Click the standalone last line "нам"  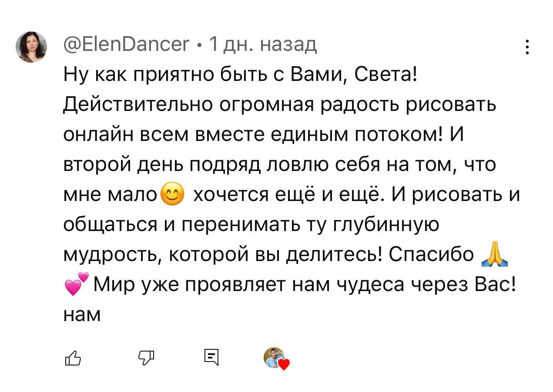[82, 314]
